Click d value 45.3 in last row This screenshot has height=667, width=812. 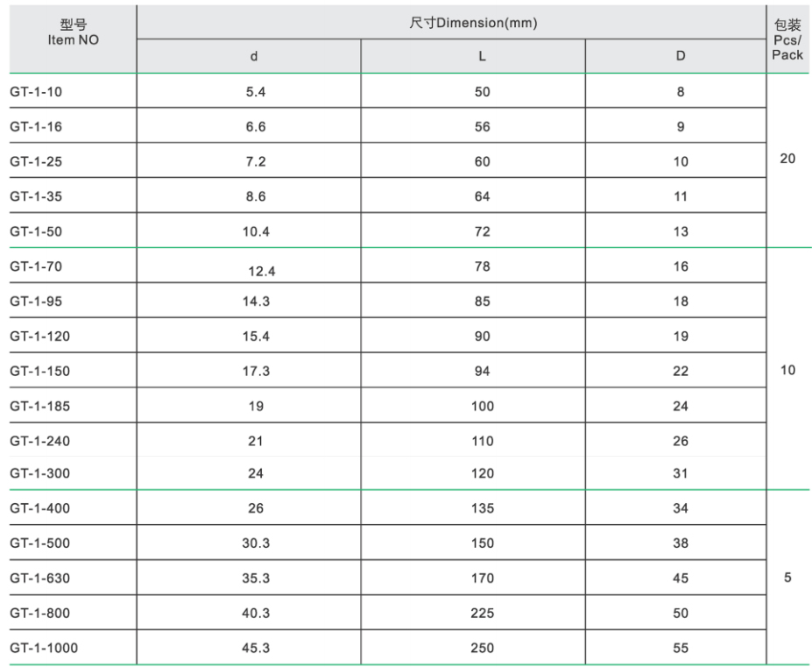(x=256, y=649)
